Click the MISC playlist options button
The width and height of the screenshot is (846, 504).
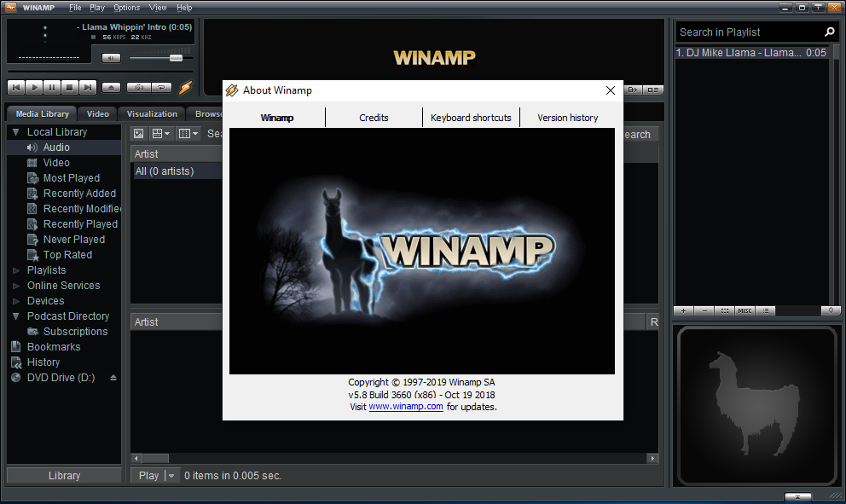point(745,310)
